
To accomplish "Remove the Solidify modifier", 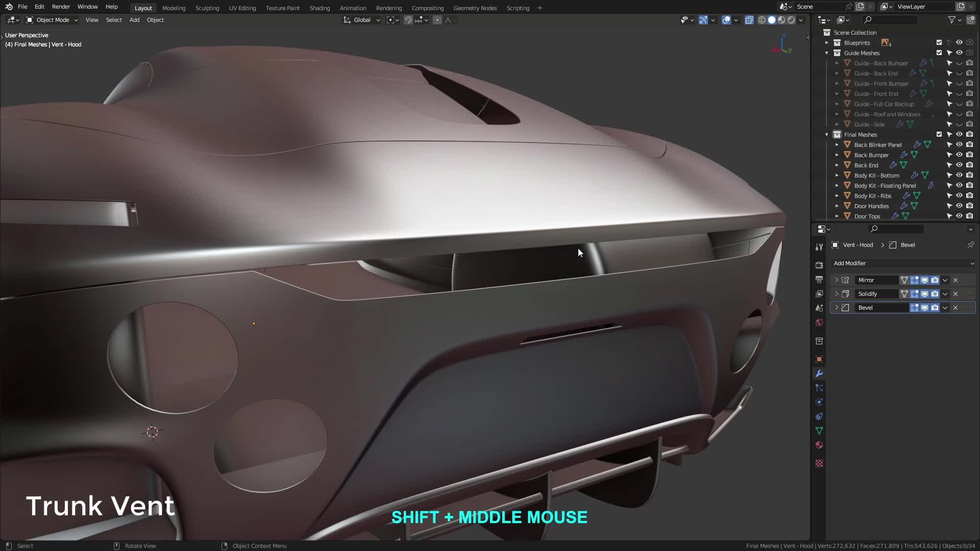I will [955, 294].
